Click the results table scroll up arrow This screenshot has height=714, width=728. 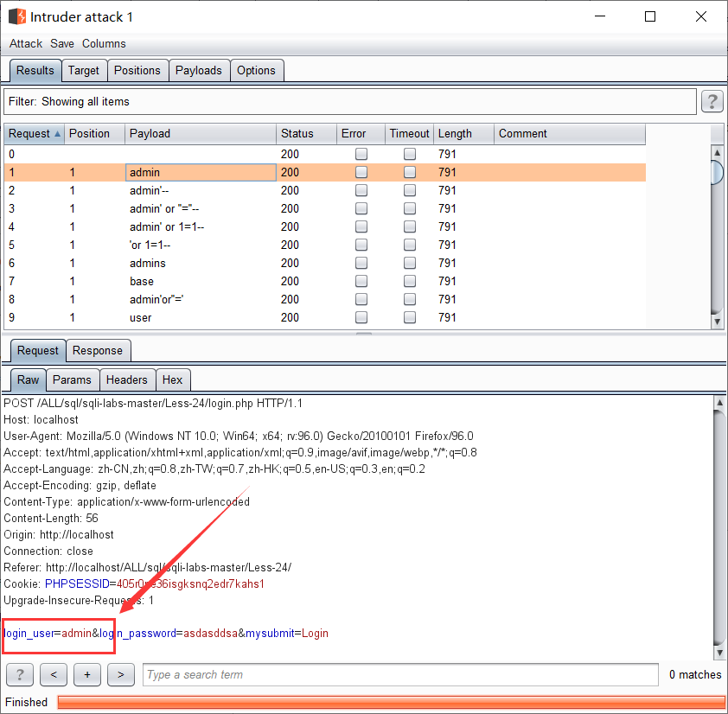[x=718, y=152]
